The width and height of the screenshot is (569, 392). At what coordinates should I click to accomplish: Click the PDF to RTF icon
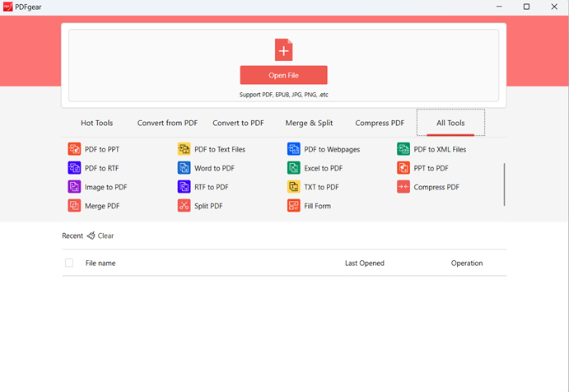point(74,168)
